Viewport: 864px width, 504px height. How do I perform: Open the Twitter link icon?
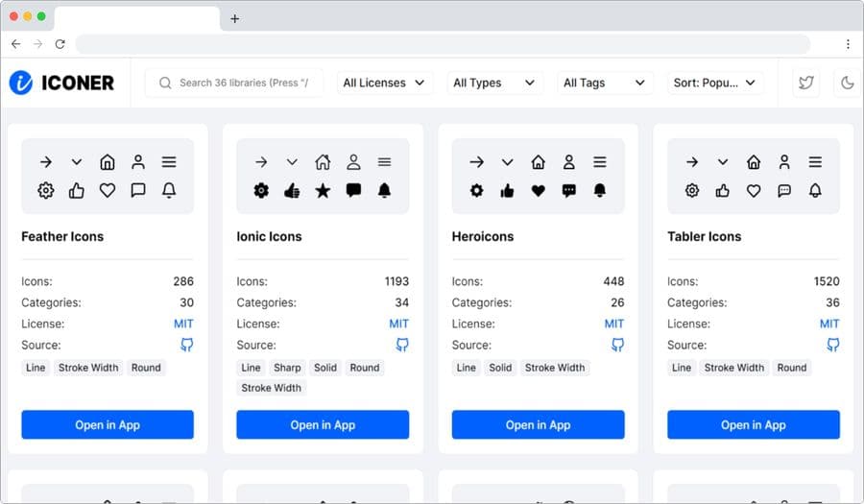pyautogui.click(x=806, y=84)
